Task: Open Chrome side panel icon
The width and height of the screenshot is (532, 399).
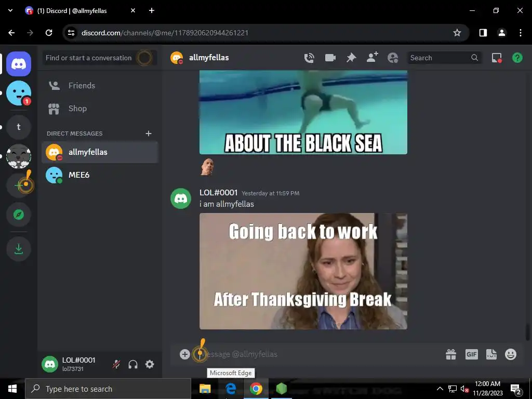Action: 483,33
